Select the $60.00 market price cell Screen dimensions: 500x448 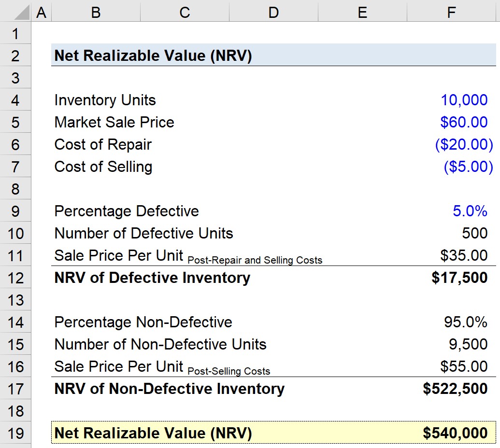click(x=464, y=122)
